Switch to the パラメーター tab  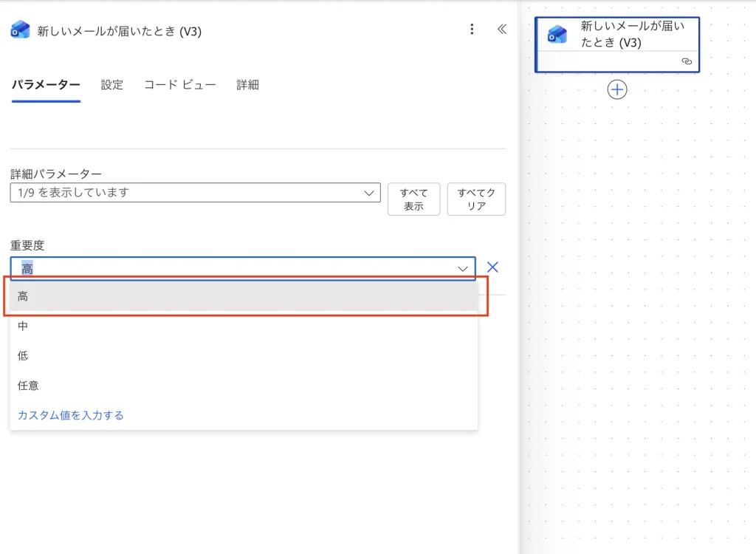click(x=46, y=85)
